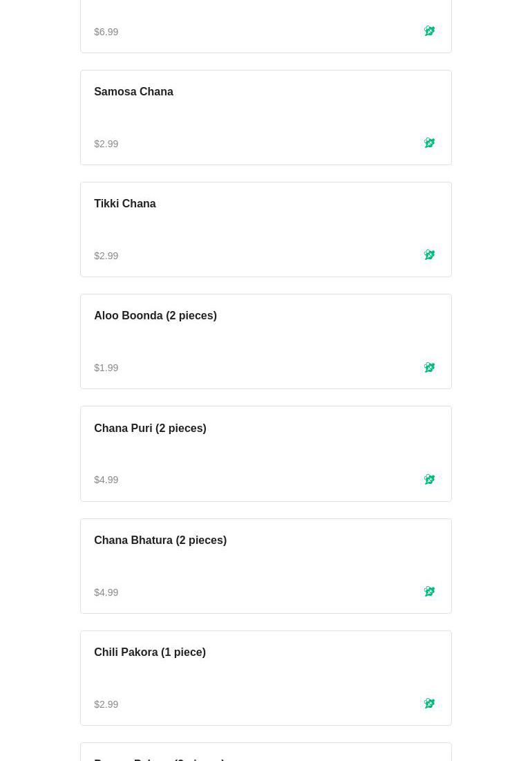Click the $4.99 price under Chana Bhatura
This screenshot has height=761, width=532.
[106, 592]
